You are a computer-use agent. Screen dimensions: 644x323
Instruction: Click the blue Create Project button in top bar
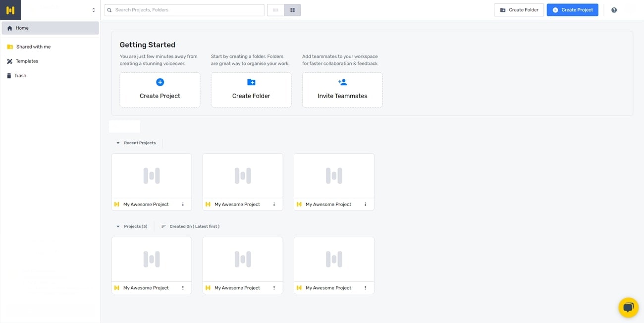(x=572, y=10)
